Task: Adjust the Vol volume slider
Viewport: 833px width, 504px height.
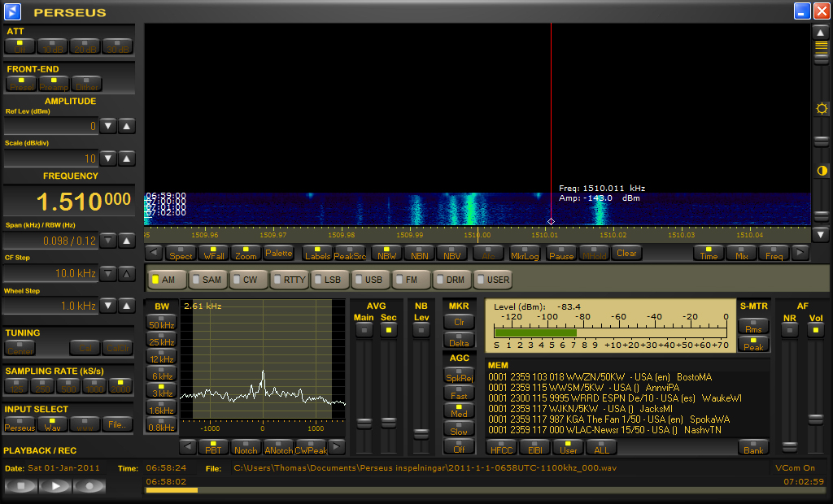Action: (x=815, y=419)
